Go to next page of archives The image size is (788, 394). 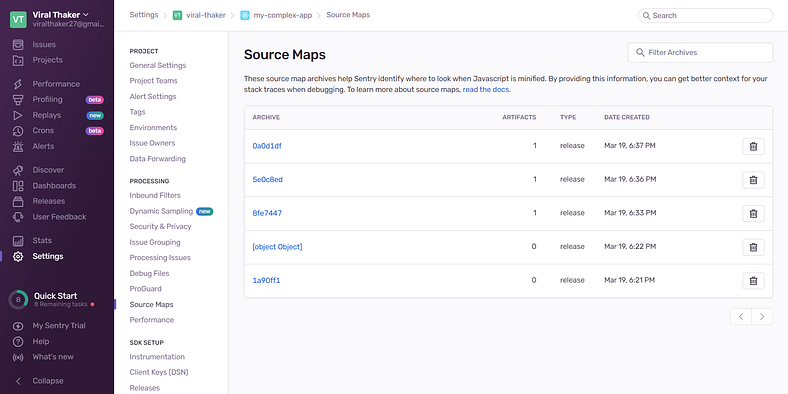(x=762, y=317)
